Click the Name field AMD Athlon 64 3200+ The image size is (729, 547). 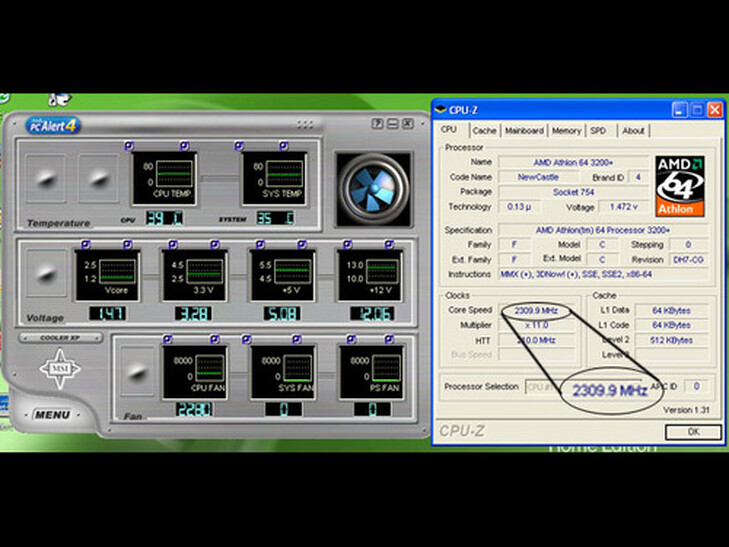click(573, 162)
